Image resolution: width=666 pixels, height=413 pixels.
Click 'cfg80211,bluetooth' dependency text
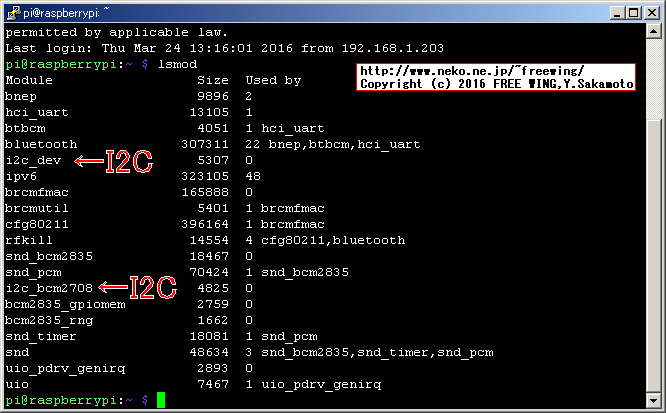pos(333,240)
